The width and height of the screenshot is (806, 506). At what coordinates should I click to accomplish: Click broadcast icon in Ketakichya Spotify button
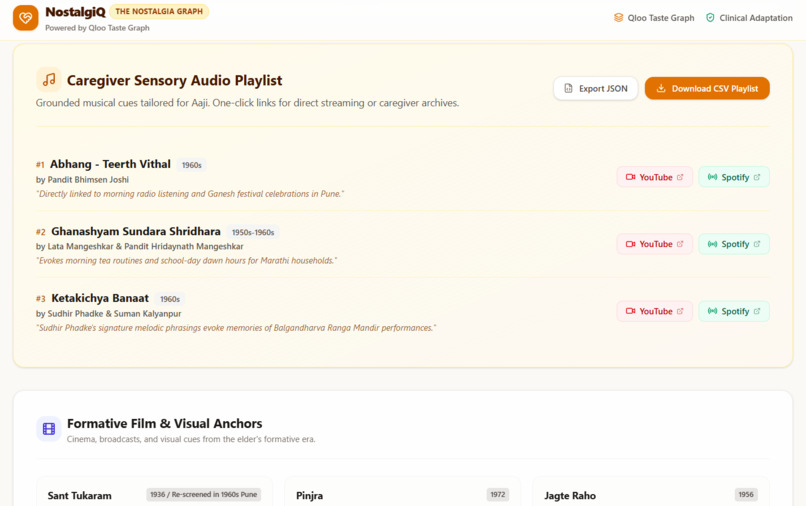(712, 311)
